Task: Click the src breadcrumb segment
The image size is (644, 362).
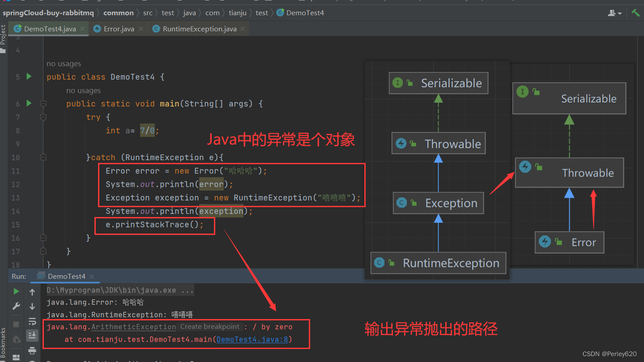Action: tap(148, 13)
